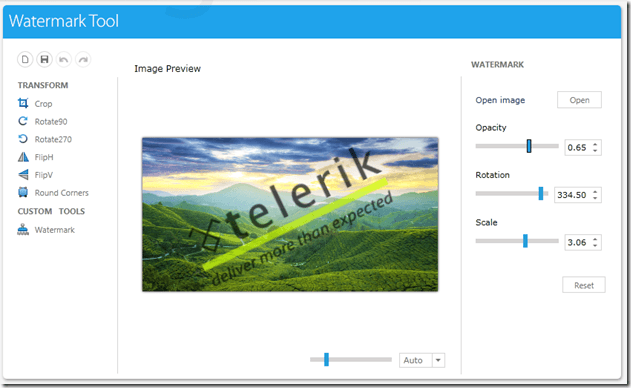Focus the Rotation value field 334.50
The height and width of the screenshot is (388, 631).
pyautogui.click(x=571, y=195)
